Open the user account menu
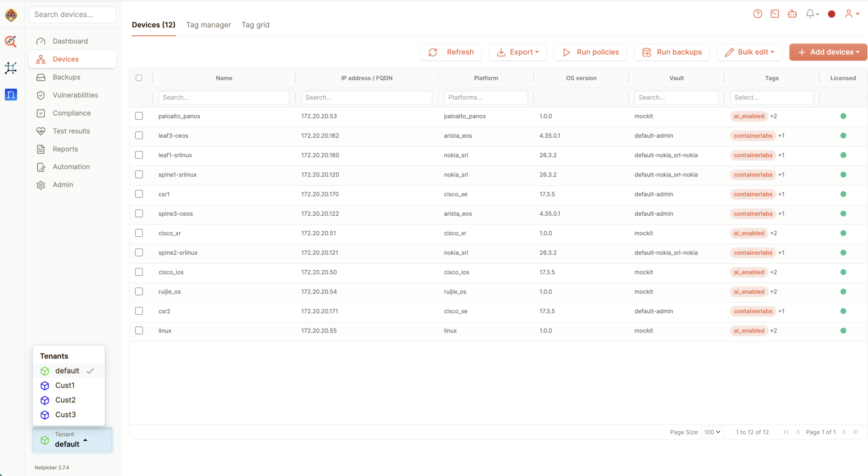The image size is (868, 476). 852,14
